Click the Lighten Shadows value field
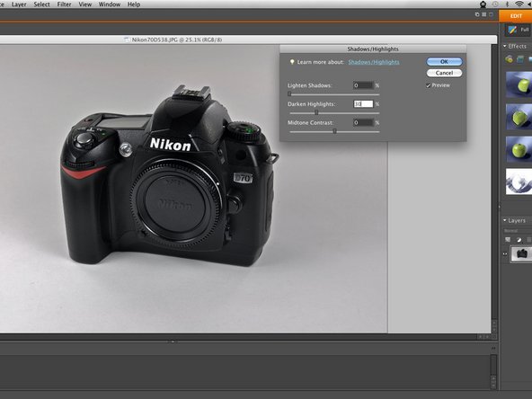Viewport: 532px width, 399px height. 363,85
